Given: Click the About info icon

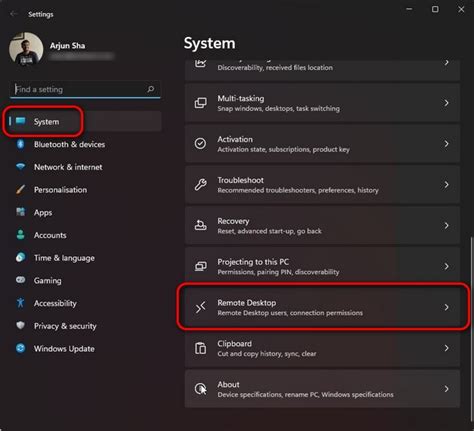Looking at the screenshot, I should [200, 389].
